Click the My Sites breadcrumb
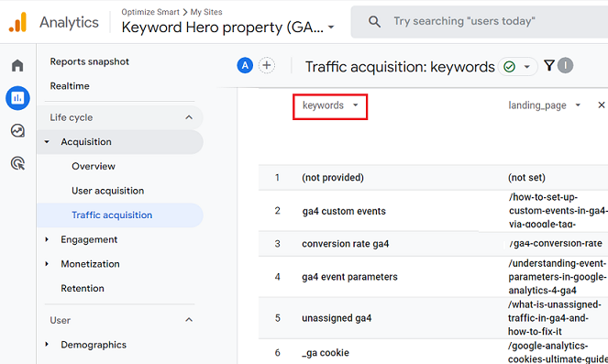608x364 pixels. (206, 12)
